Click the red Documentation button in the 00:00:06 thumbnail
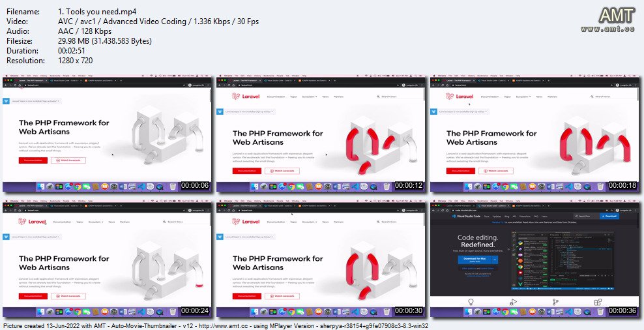 [x=33, y=160]
